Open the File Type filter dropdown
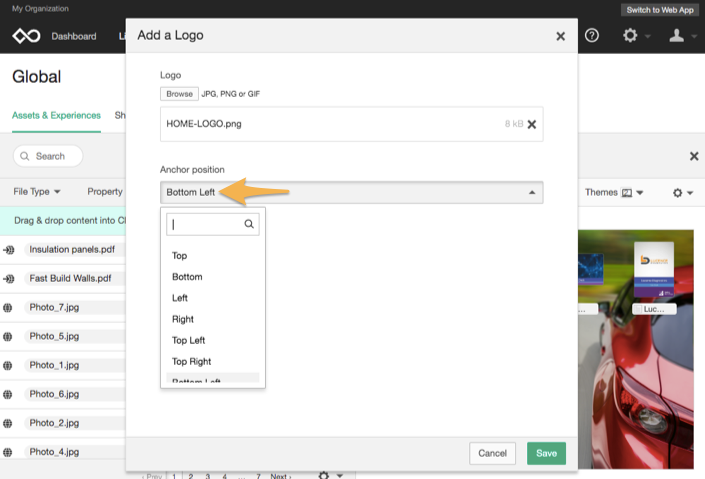This screenshot has height=479, width=705. [x=37, y=192]
